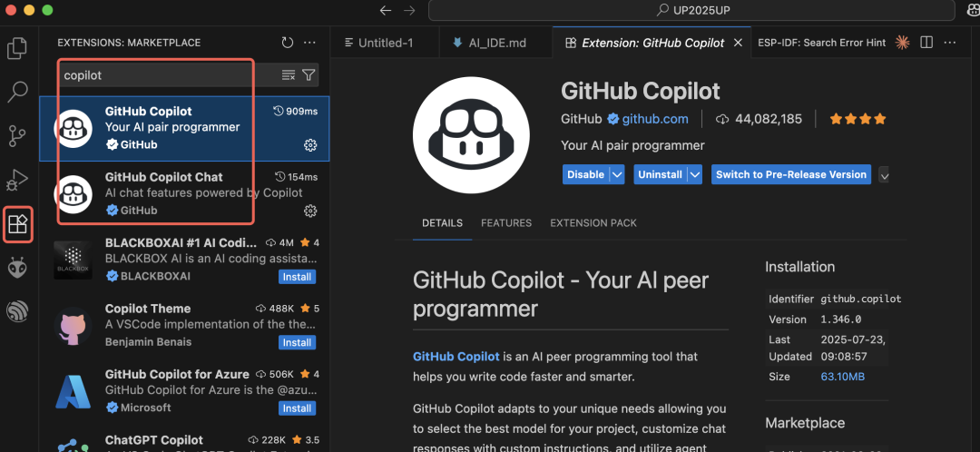Expand the Disable button dropdown arrow
980x452 pixels.
point(617,175)
